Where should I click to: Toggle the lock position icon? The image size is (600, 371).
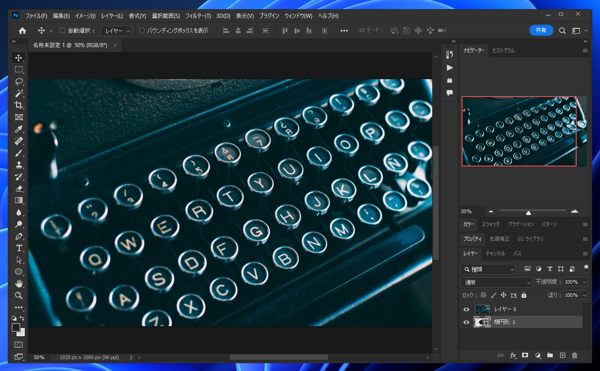[504, 295]
